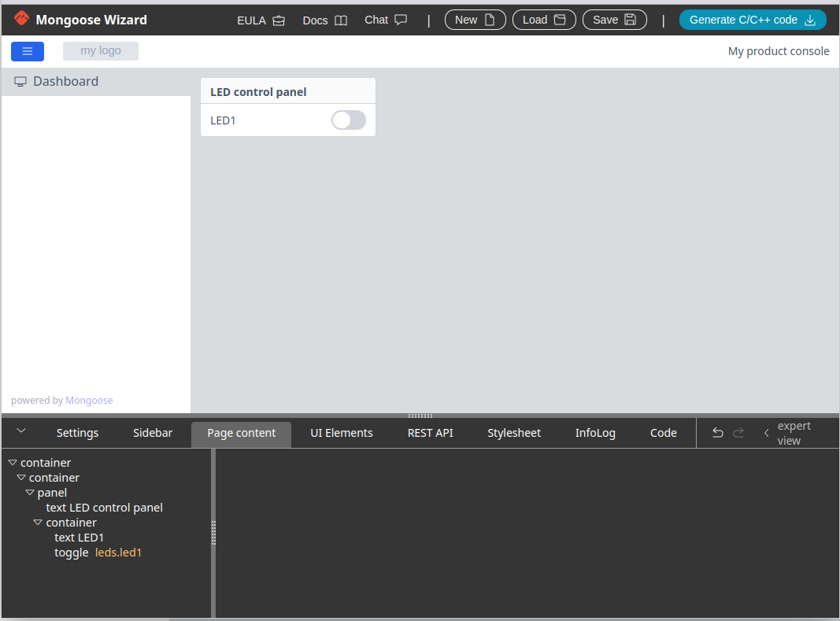
Task: Switch to the UI Elements tab
Action: (x=342, y=433)
